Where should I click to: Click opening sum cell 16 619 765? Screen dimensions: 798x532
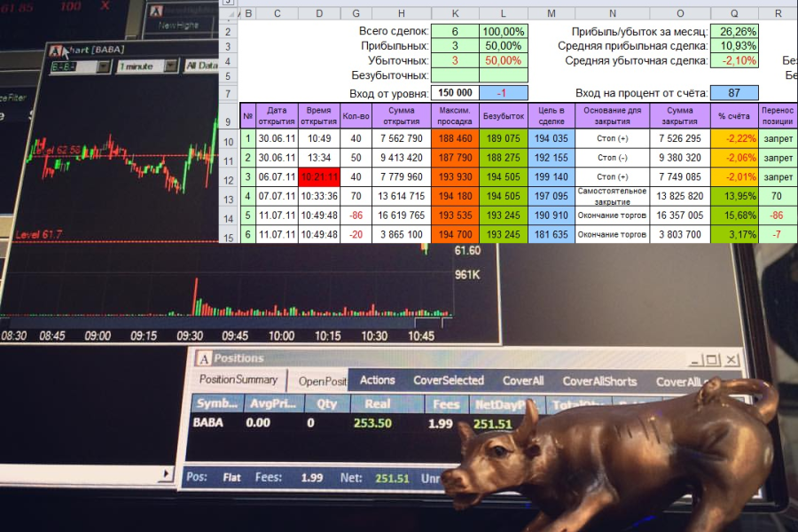click(x=402, y=215)
